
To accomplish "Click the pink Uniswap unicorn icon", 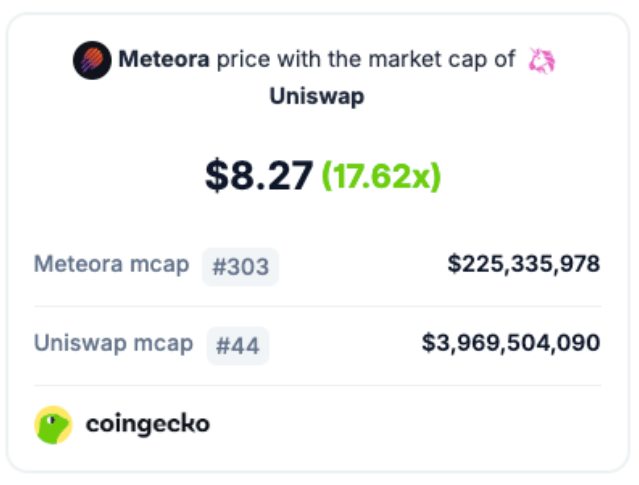I will pos(542,61).
